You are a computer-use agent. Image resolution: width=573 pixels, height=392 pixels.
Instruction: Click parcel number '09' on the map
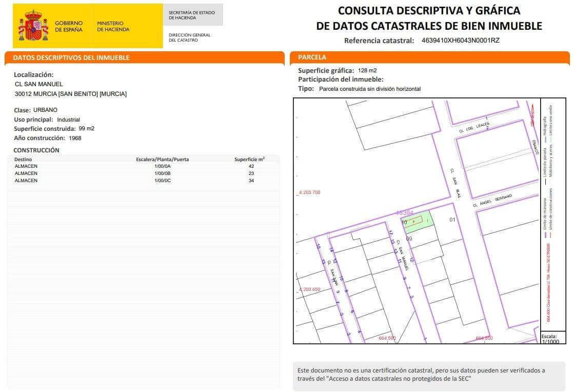tap(409, 239)
